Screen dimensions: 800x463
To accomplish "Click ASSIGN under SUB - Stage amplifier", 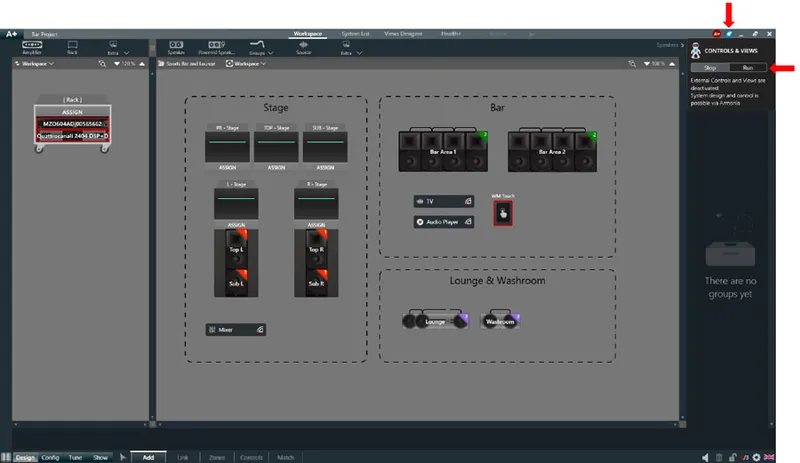I will tap(326, 167).
